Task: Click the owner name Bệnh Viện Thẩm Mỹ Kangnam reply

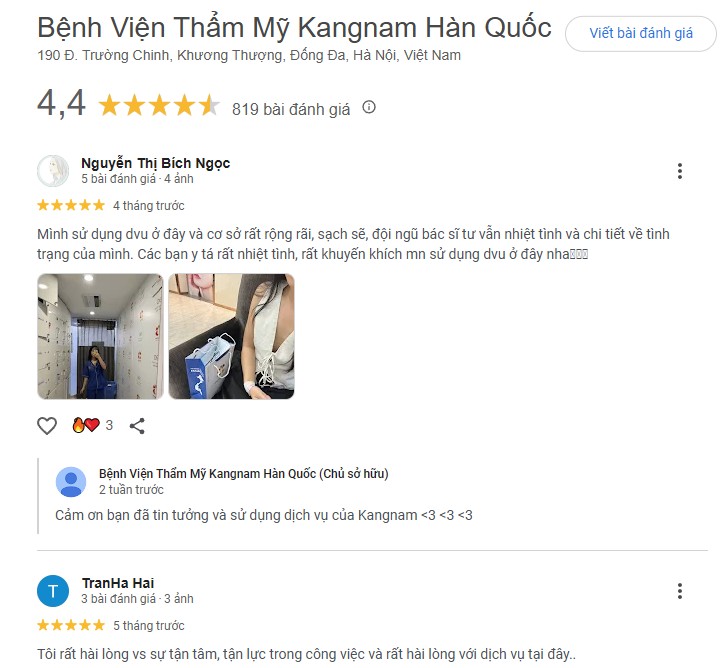Action: (244, 474)
